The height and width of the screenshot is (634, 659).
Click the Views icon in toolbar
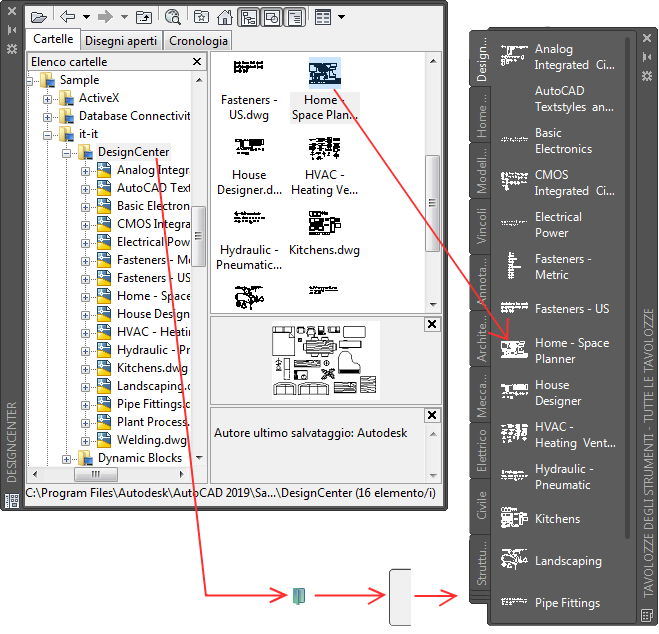point(323,17)
